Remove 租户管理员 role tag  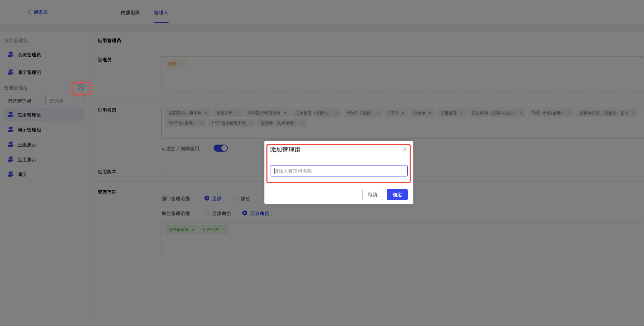[193, 230]
